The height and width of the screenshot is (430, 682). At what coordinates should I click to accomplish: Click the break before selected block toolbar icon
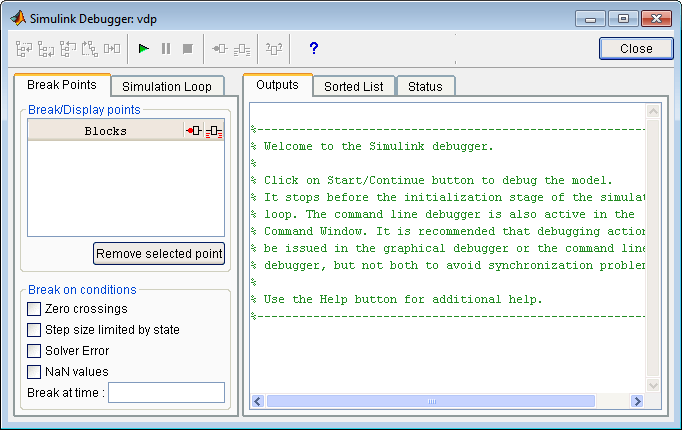[x=220, y=49]
